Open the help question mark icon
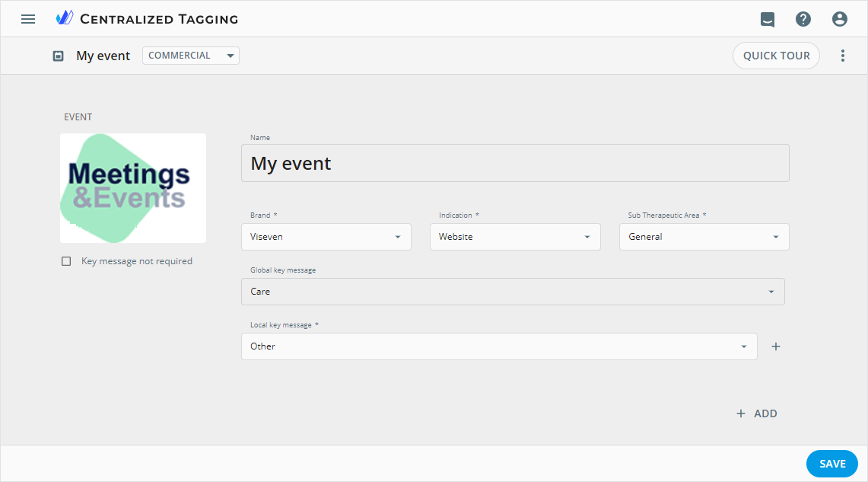Screen dimensions: 868x482 [803, 19]
